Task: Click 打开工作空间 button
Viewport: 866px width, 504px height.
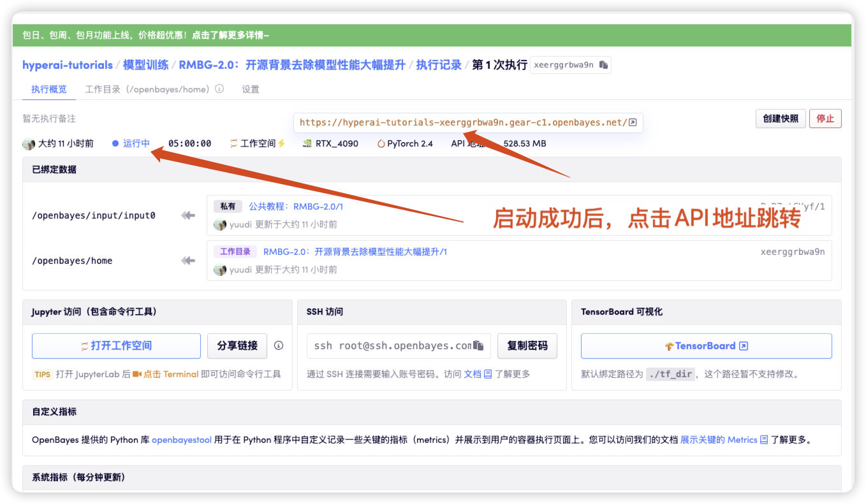Action: 116,346
